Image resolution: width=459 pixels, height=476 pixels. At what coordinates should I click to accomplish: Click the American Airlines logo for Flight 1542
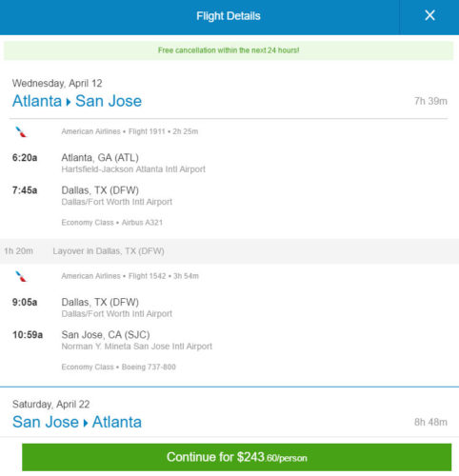(21, 276)
